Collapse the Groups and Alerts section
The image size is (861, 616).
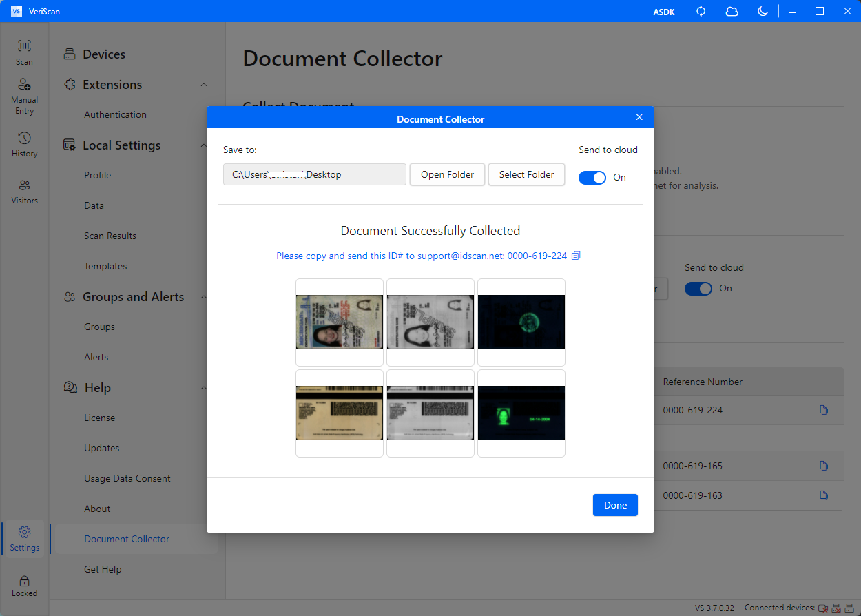pyautogui.click(x=204, y=297)
